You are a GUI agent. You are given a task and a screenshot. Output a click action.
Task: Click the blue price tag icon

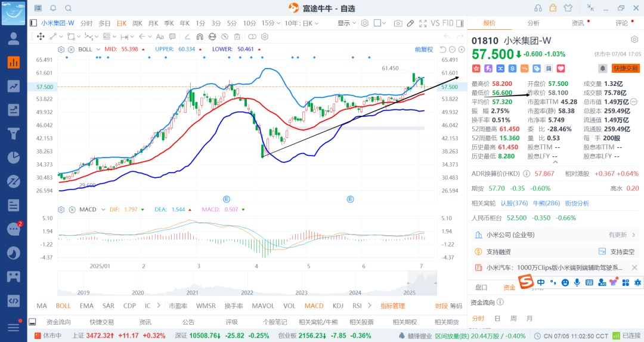[537, 69]
